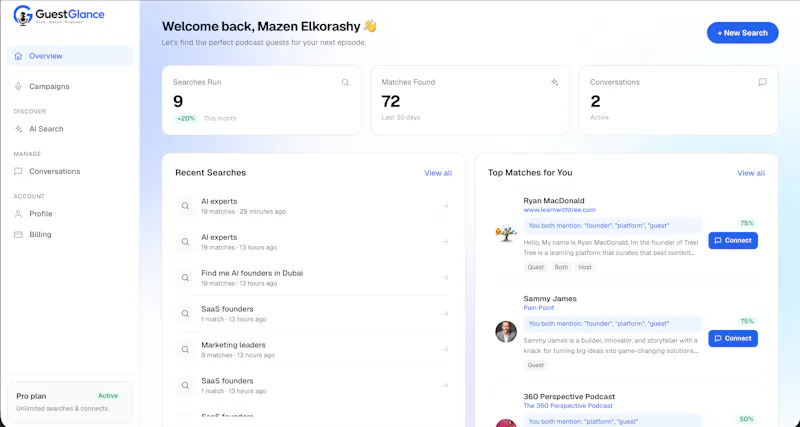Click the 360 Perspective Podcast name
The image size is (800, 427).
tap(569, 396)
